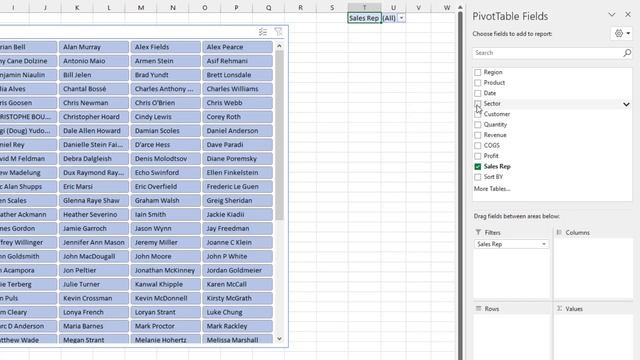Open PivotTable Fields tools gear menu
Viewport: 640px width, 360px height.
pos(622,33)
